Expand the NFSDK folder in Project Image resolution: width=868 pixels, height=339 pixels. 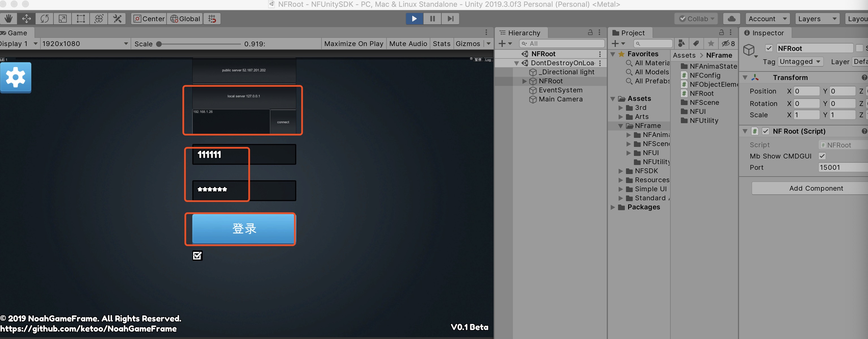[x=621, y=171]
